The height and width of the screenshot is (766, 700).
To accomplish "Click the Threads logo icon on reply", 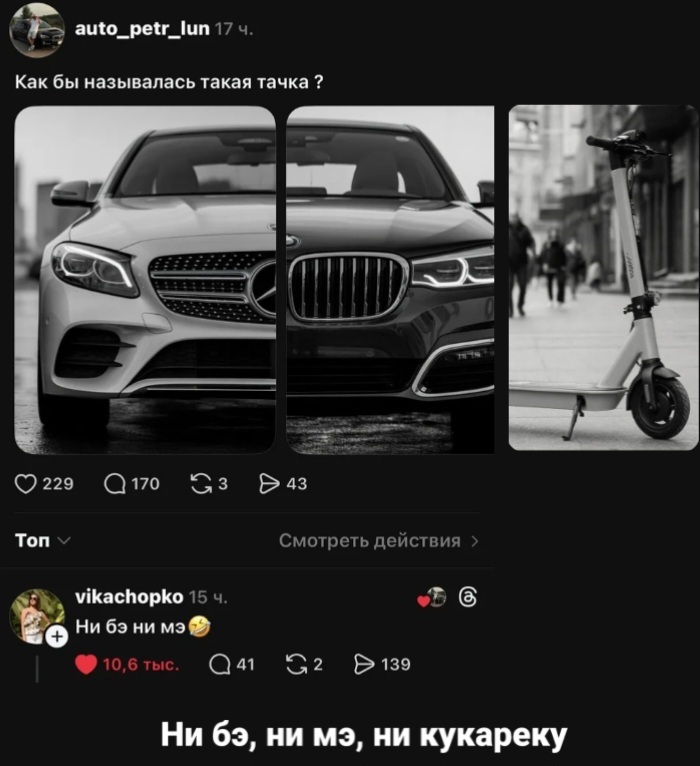I will click(467, 599).
